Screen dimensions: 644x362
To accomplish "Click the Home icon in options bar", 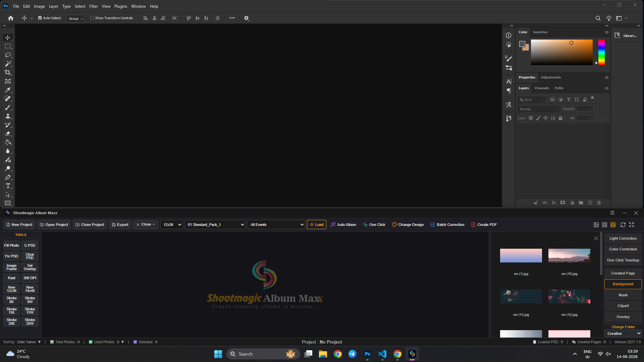I will click(x=11, y=18).
